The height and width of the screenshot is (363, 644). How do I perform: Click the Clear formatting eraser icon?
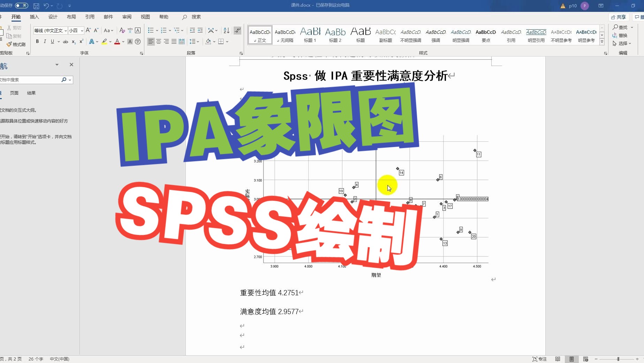(x=122, y=30)
